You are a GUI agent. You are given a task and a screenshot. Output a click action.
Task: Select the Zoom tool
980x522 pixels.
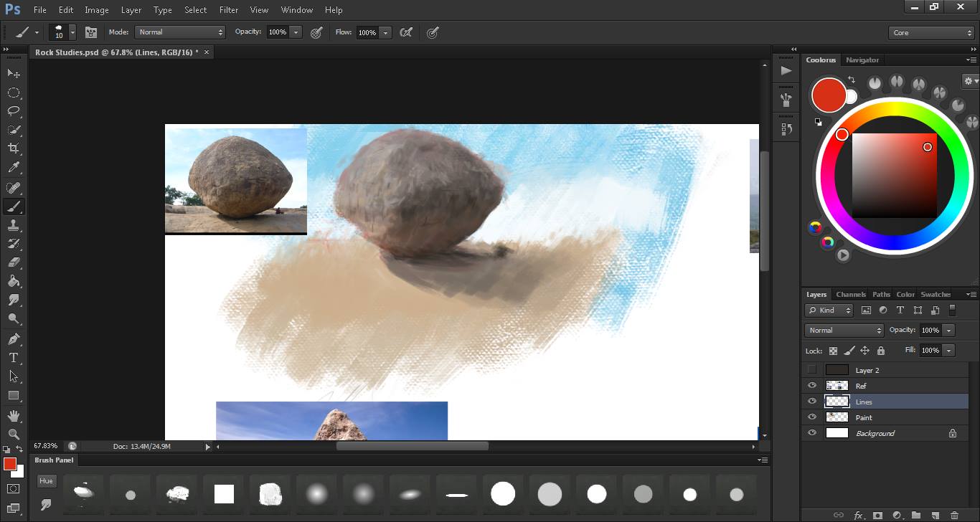pos(13,434)
